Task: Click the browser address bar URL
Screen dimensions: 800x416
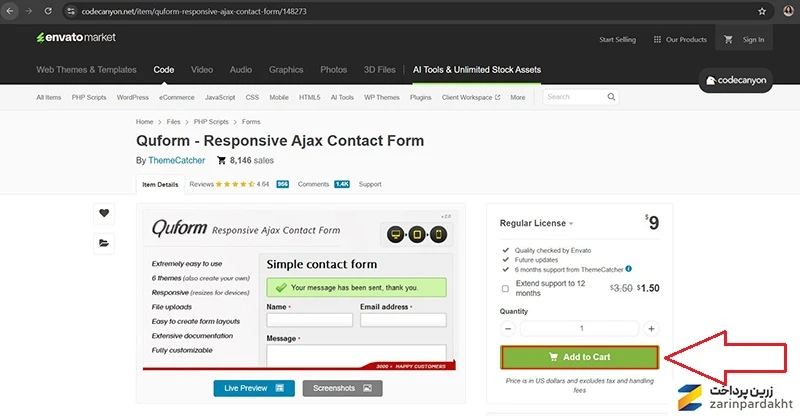Action: [194, 11]
